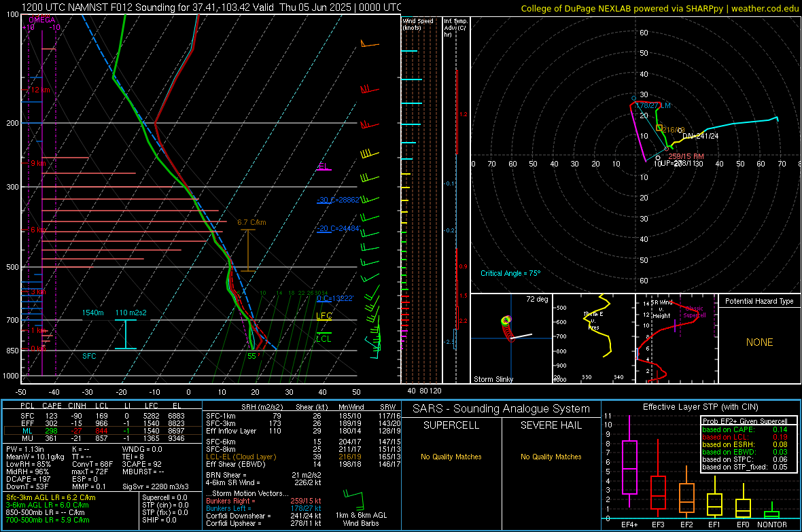
Task: Click the STP (cin) = 0.0 value
Action: (165, 505)
